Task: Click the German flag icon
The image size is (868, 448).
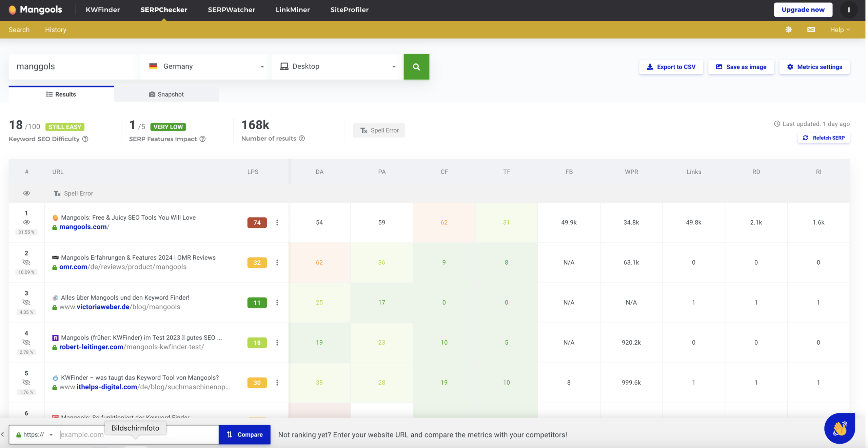Action: [x=153, y=66]
